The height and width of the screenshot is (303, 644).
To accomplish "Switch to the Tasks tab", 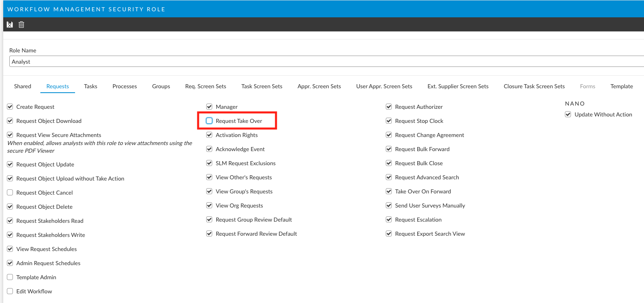I will pyautogui.click(x=90, y=86).
